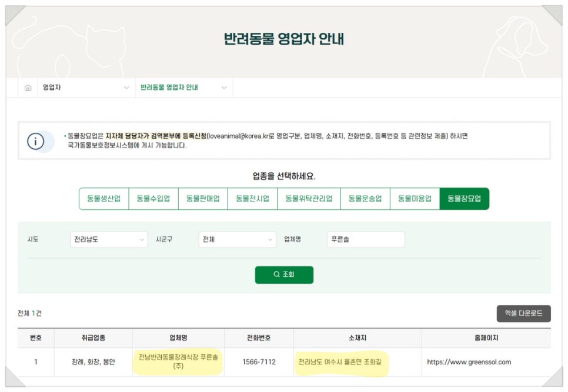Viewport: 568px width, 392px height.
Task: Open the 시도 dropdown showing 전라남도
Action: coord(109,240)
